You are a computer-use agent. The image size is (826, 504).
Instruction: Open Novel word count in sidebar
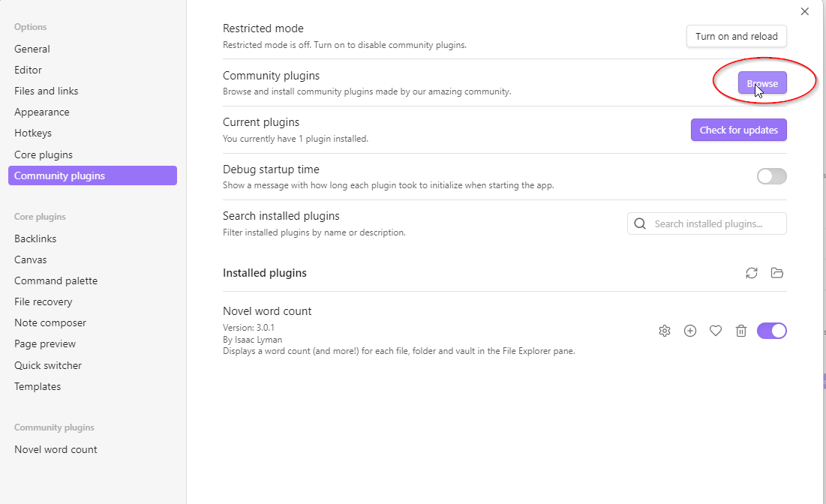(x=56, y=449)
